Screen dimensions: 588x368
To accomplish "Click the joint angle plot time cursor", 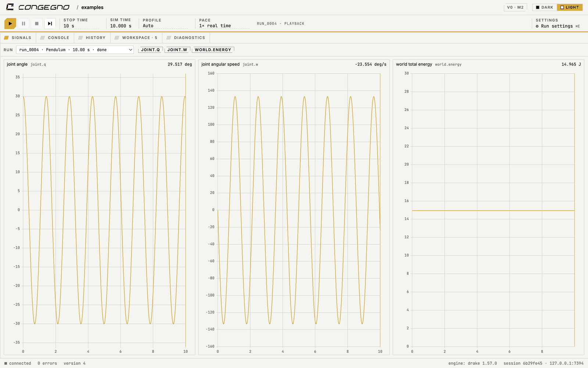I will (186, 210).
